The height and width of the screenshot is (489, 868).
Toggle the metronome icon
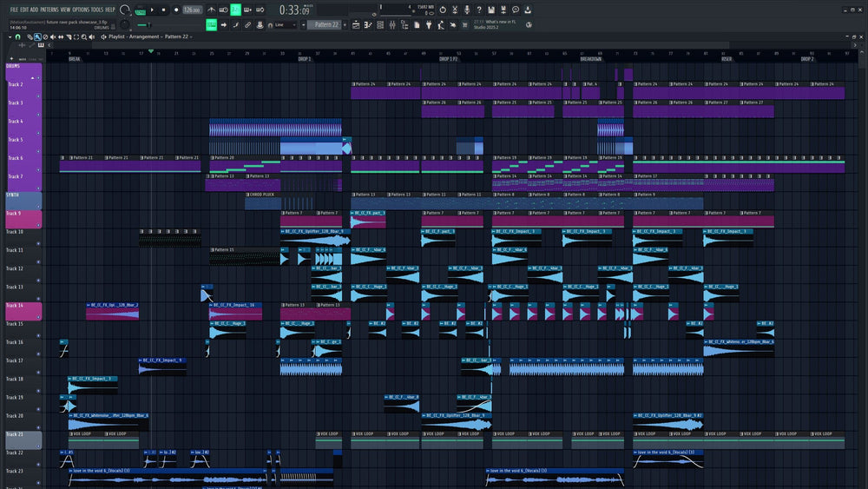(213, 10)
